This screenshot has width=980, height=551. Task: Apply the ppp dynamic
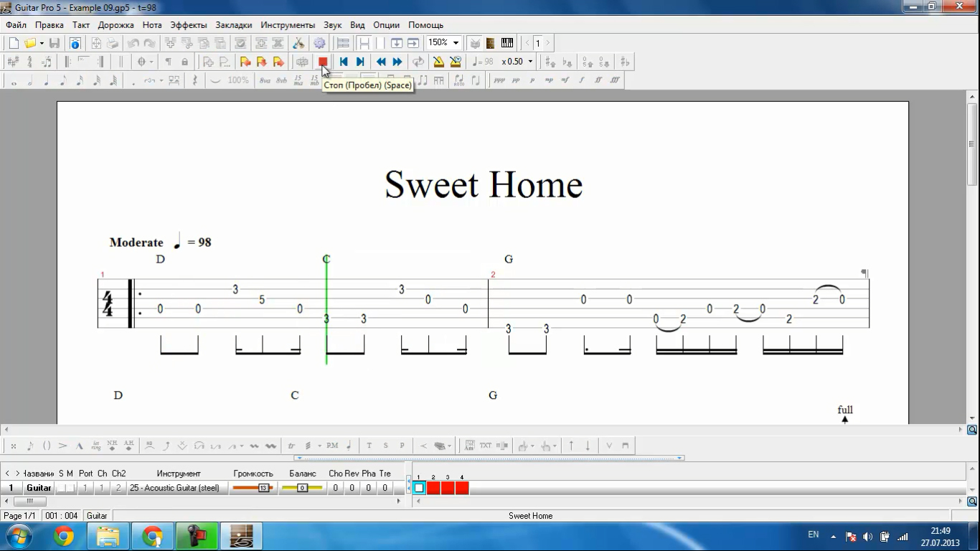(499, 80)
